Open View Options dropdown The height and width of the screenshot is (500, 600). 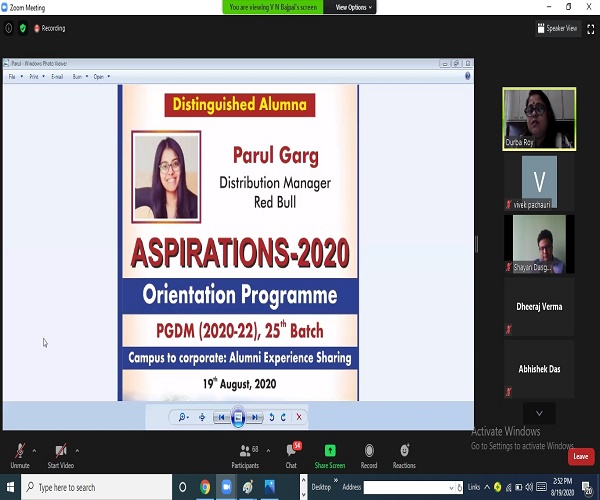353,7
